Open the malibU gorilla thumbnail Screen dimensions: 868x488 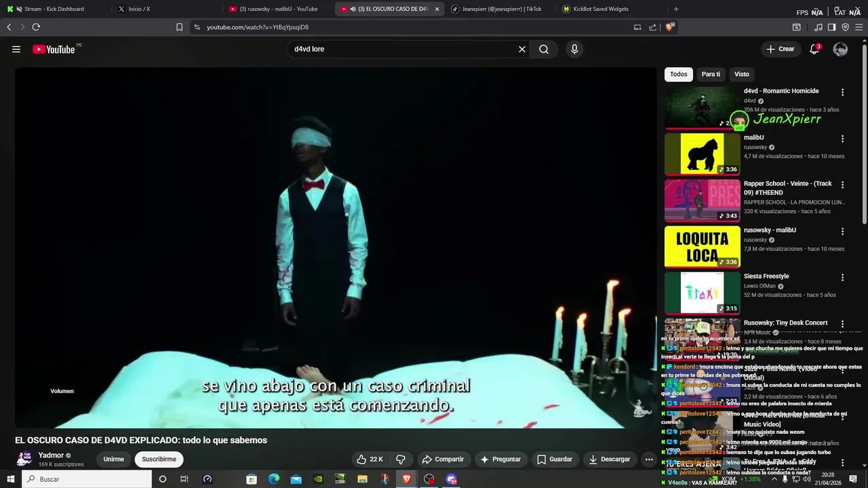click(x=702, y=154)
